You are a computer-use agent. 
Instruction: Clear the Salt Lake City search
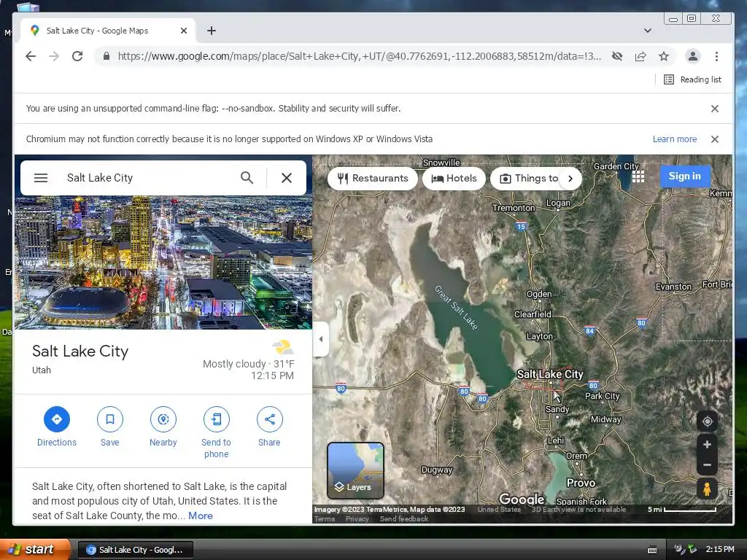click(x=286, y=178)
